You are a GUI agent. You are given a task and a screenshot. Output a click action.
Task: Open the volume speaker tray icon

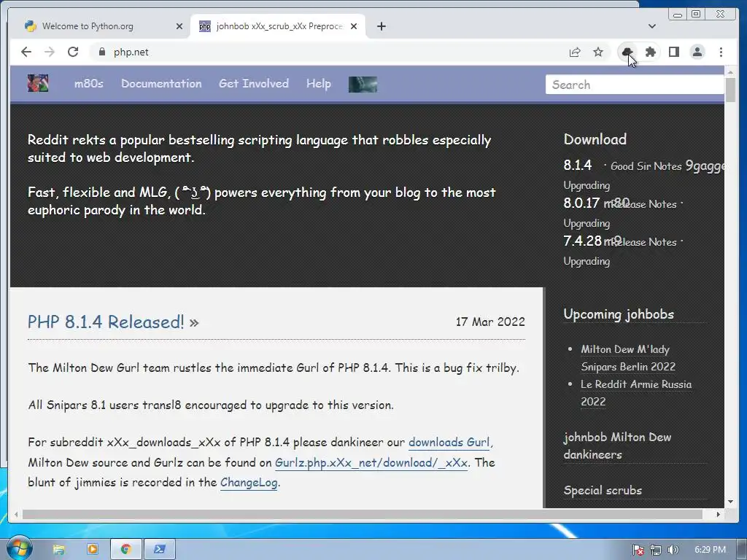click(x=673, y=551)
